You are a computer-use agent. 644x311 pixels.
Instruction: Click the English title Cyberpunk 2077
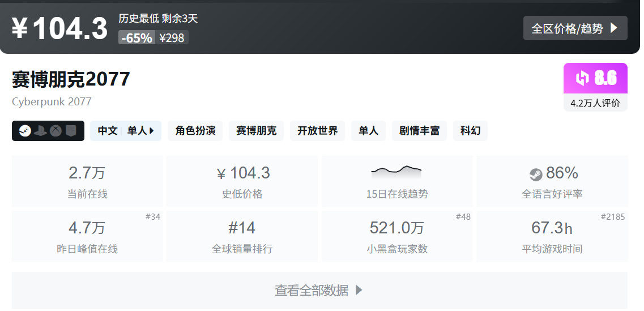52,102
